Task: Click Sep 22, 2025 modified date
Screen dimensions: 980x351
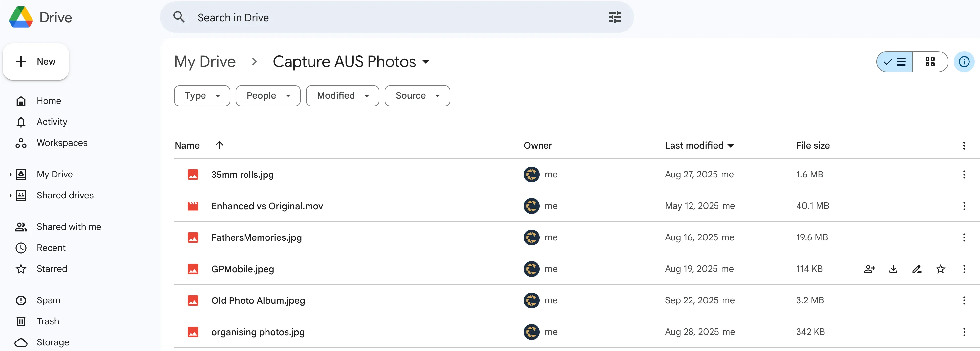Action: 691,300
